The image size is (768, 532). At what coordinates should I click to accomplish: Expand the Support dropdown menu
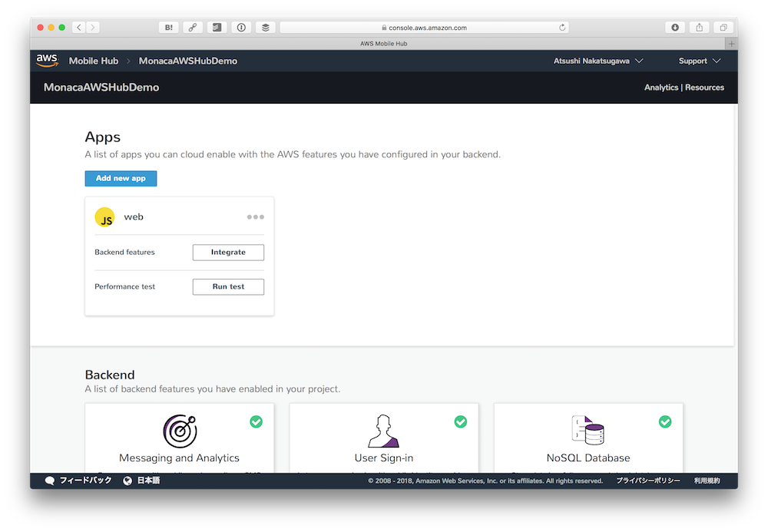pyautogui.click(x=700, y=61)
